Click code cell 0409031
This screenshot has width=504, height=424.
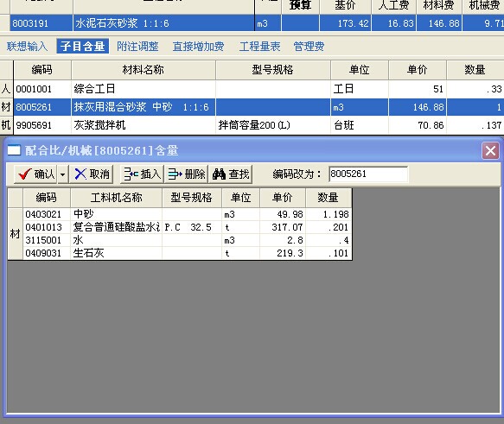pyautogui.click(x=47, y=253)
